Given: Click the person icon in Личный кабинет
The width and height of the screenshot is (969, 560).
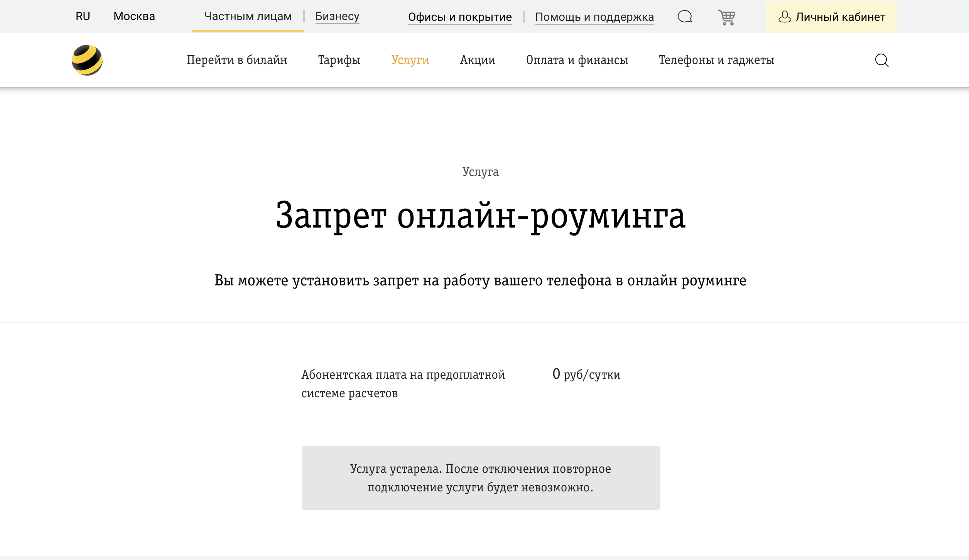Looking at the screenshot, I should pyautogui.click(x=785, y=17).
